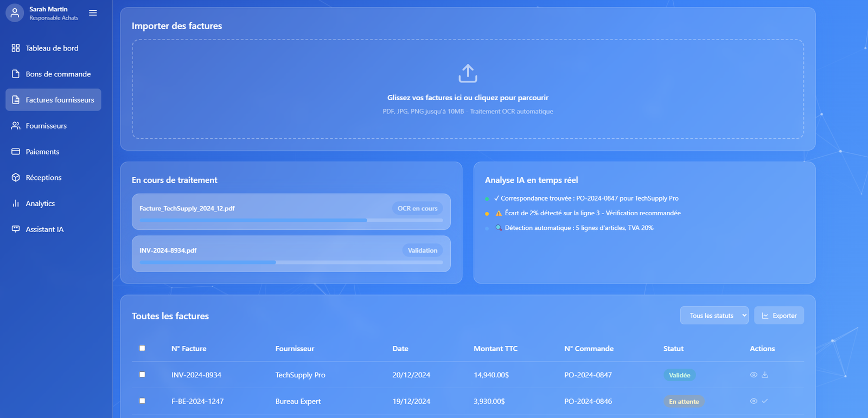This screenshot has height=418, width=868.
Task: Toggle the select-all checkbox in table header
Action: coord(142,348)
